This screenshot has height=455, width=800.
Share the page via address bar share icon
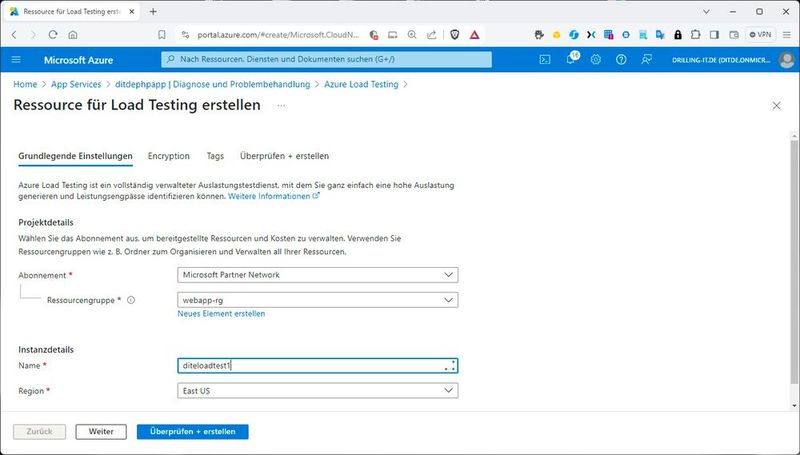432,35
